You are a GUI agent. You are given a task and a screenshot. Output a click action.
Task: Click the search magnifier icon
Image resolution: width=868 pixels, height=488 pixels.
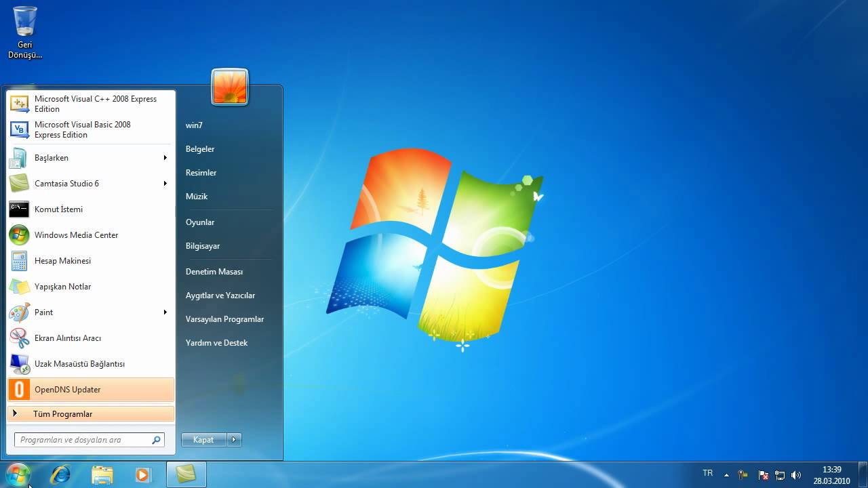click(x=156, y=440)
